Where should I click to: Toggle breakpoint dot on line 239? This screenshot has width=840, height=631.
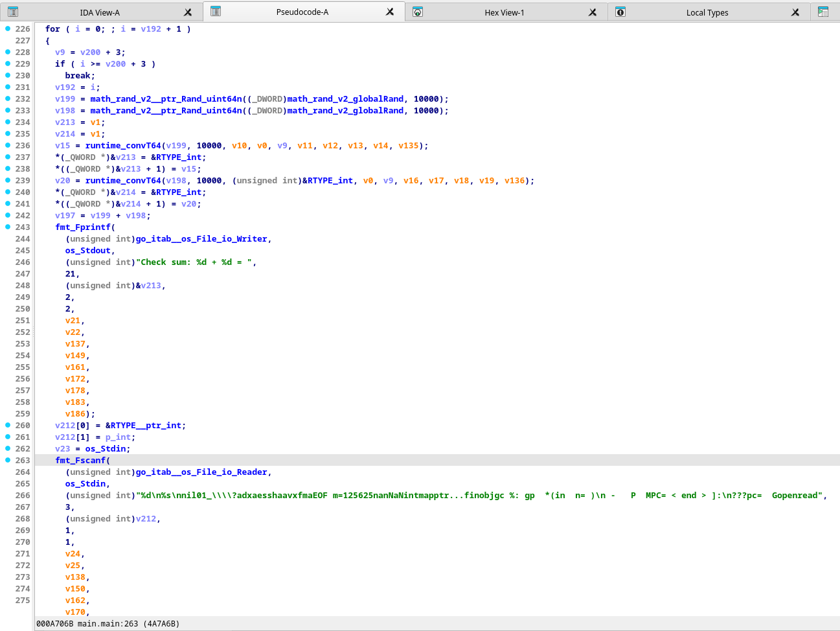click(x=8, y=180)
